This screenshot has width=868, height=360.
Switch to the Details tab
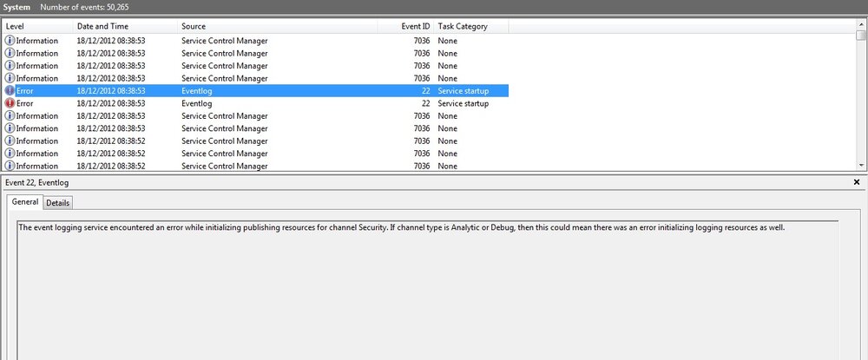coord(57,203)
